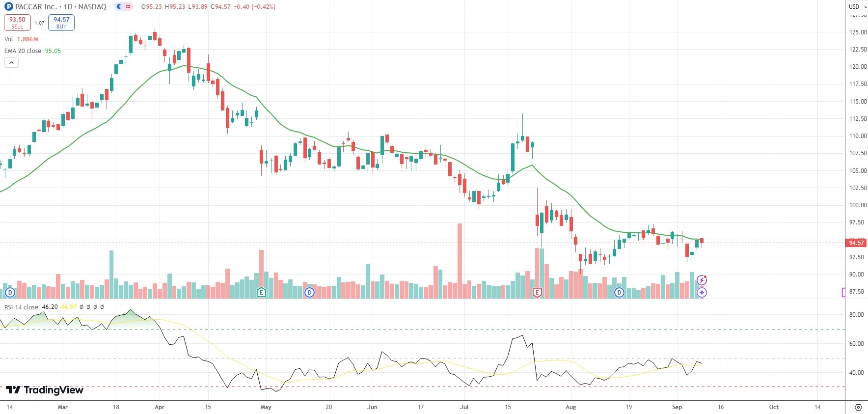The image size is (868, 414).
Task: Open the dividend D marker near 19 August
Action: coord(620,293)
